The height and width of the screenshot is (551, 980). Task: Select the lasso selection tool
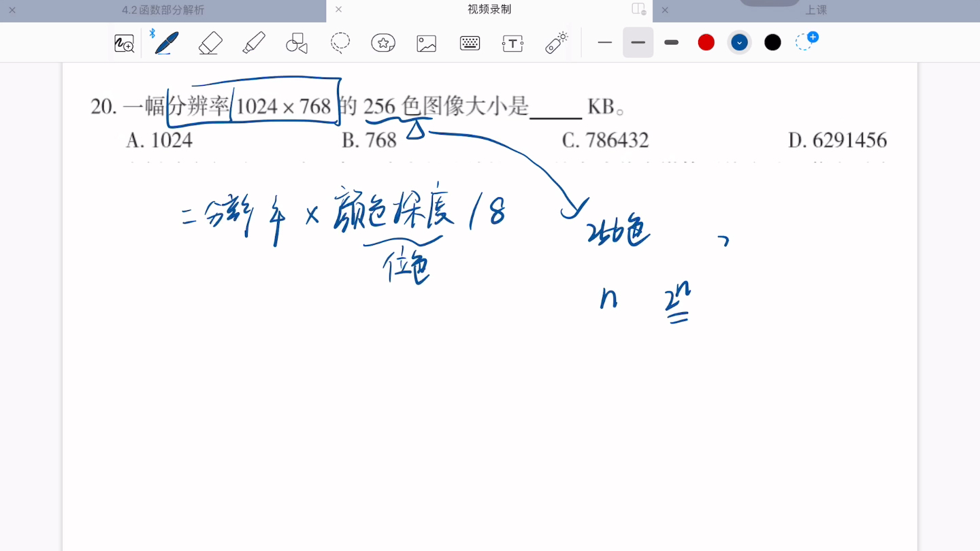point(340,43)
